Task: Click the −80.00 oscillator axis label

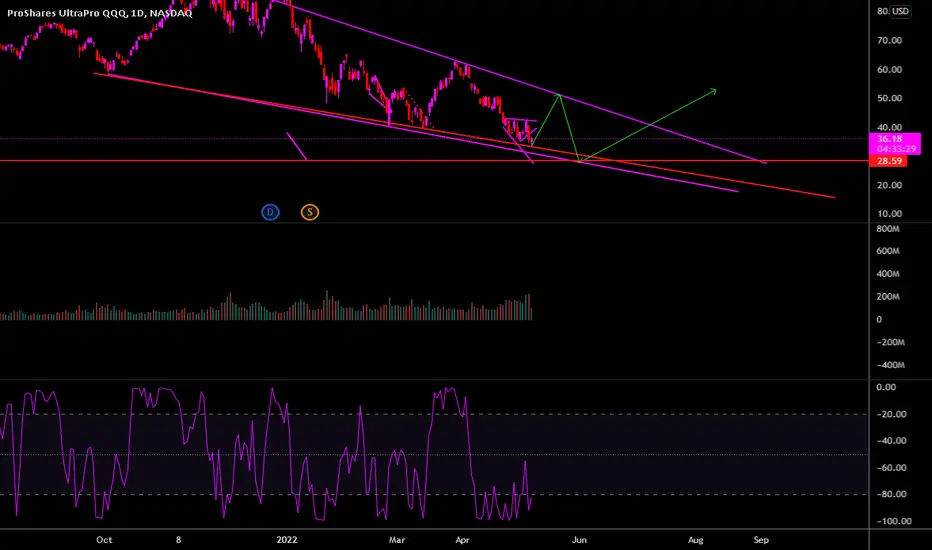Action: [892, 494]
